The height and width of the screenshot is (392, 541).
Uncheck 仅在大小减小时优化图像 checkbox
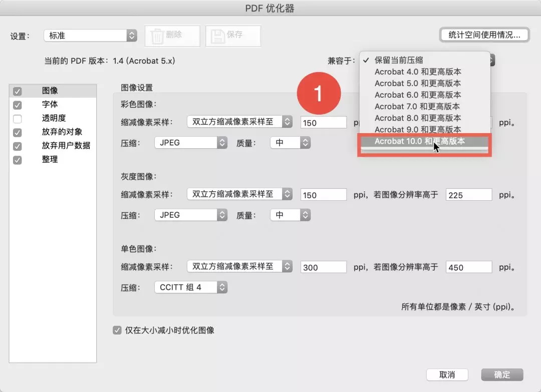pyautogui.click(x=117, y=330)
